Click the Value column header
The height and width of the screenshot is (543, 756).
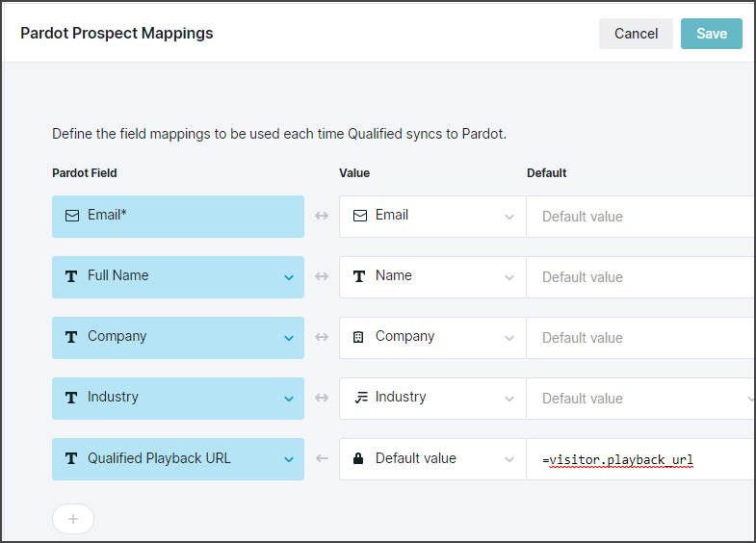click(354, 173)
